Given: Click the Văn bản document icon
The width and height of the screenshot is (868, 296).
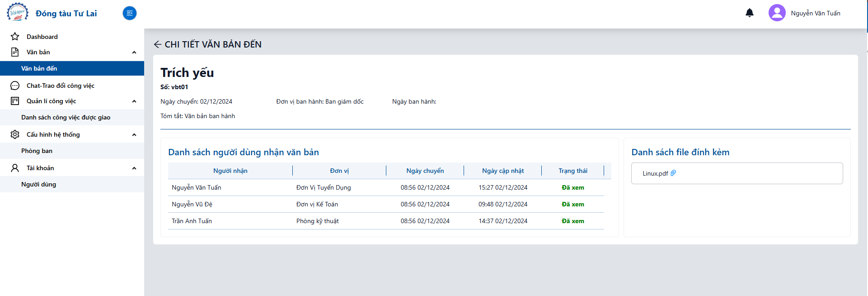Looking at the screenshot, I should pos(15,52).
